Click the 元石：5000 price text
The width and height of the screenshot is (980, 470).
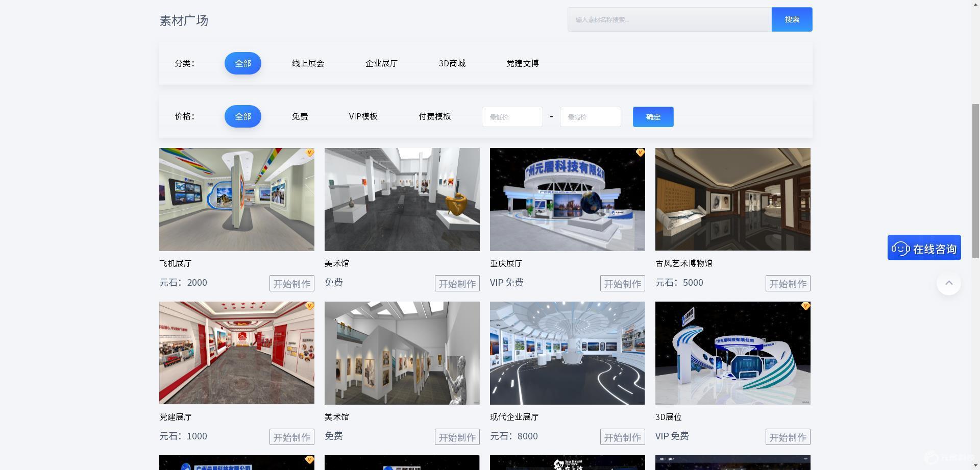coord(679,283)
